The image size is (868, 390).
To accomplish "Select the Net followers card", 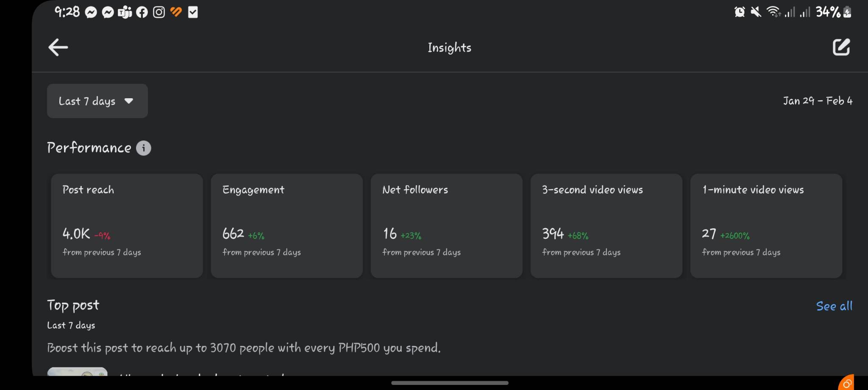I will pos(446,226).
